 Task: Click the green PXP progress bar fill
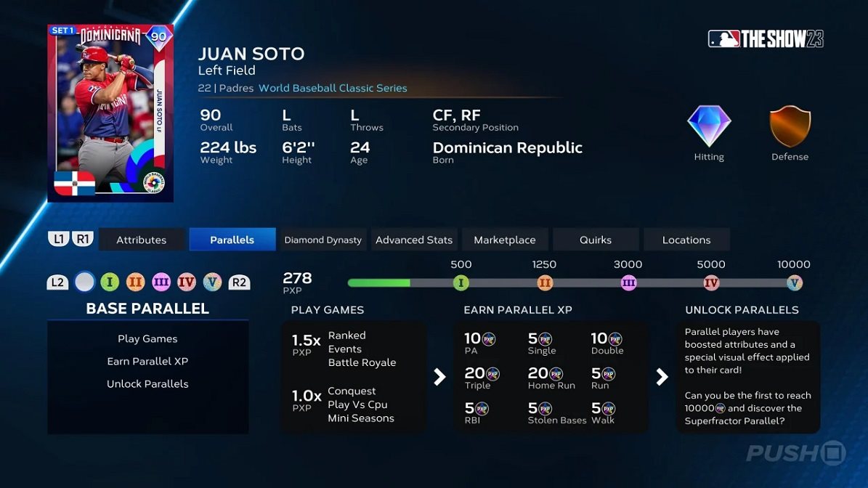[x=378, y=282]
